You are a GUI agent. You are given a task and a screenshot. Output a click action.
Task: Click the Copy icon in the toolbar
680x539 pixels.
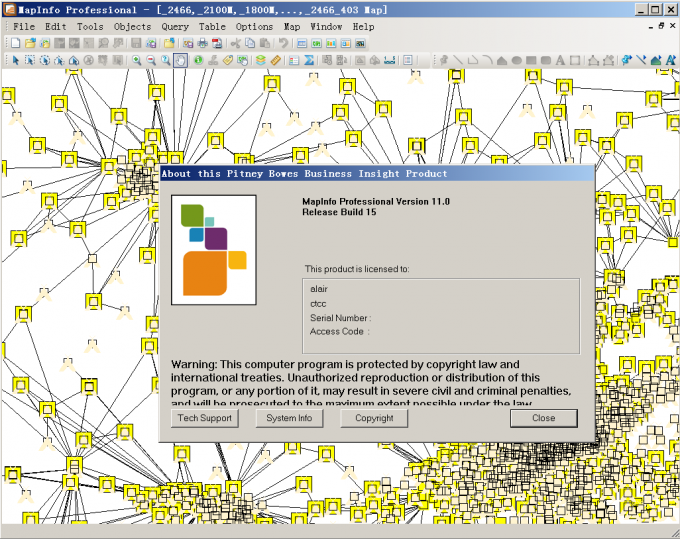pyautogui.click(x=250, y=43)
